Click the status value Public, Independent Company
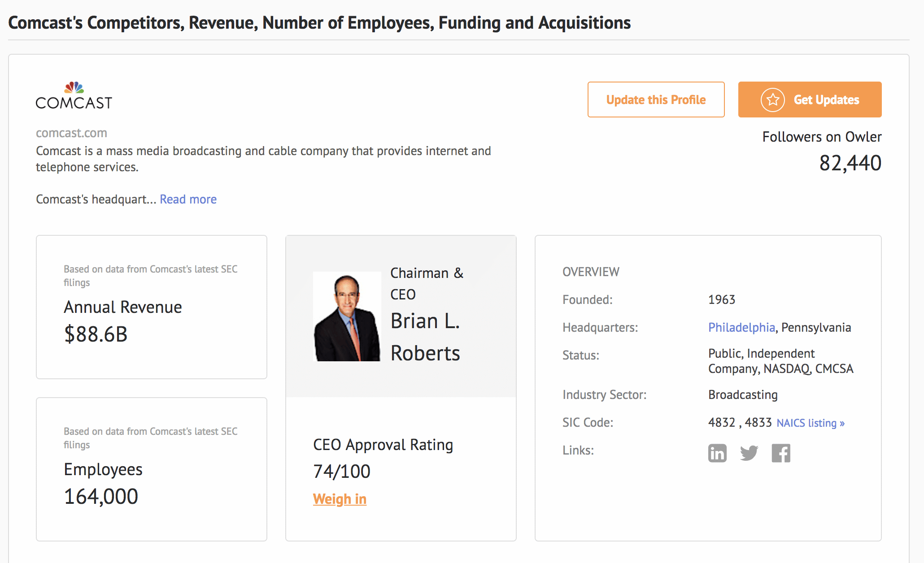The image size is (924, 563). pyautogui.click(x=780, y=361)
